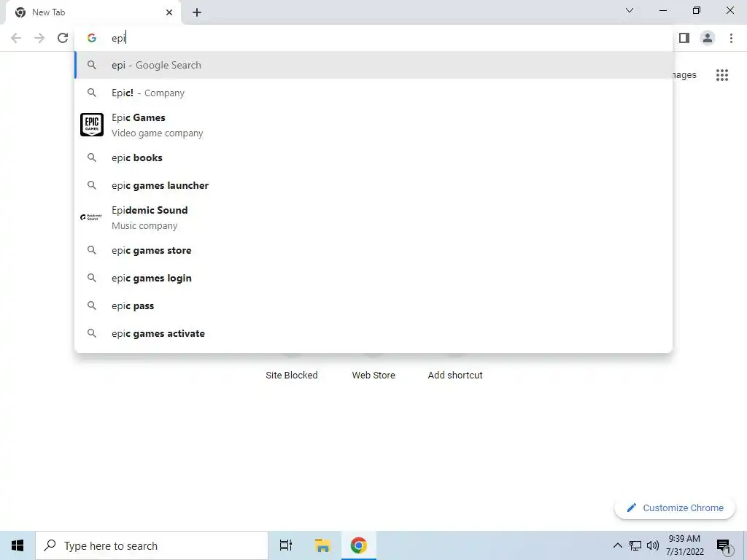Choose the 'epic games launcher' suggestion
The height and width of the screenshot is (560, 747).
pos(373,185)
